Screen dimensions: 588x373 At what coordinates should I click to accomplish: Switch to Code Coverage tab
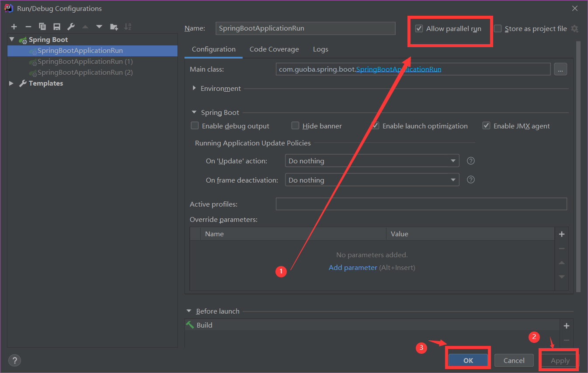[274, 49]
